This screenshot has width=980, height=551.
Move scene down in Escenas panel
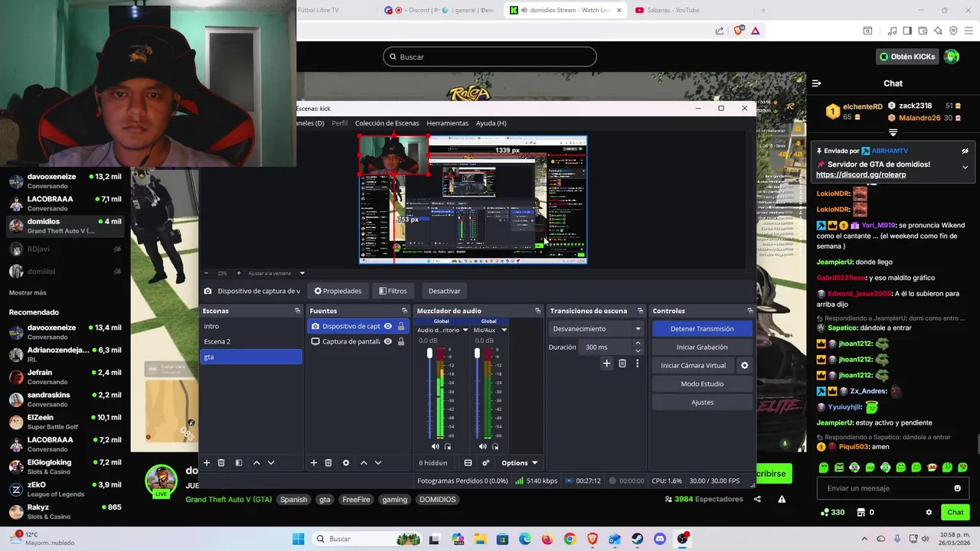(271, 463)
